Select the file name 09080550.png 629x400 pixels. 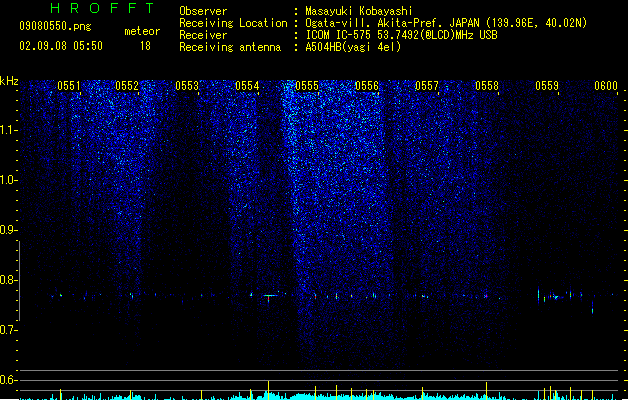click(x=55, y=26)
